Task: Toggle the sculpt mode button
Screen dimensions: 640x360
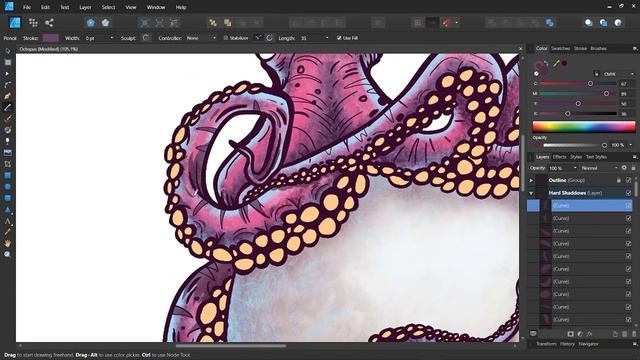Action: coord(146,38)
